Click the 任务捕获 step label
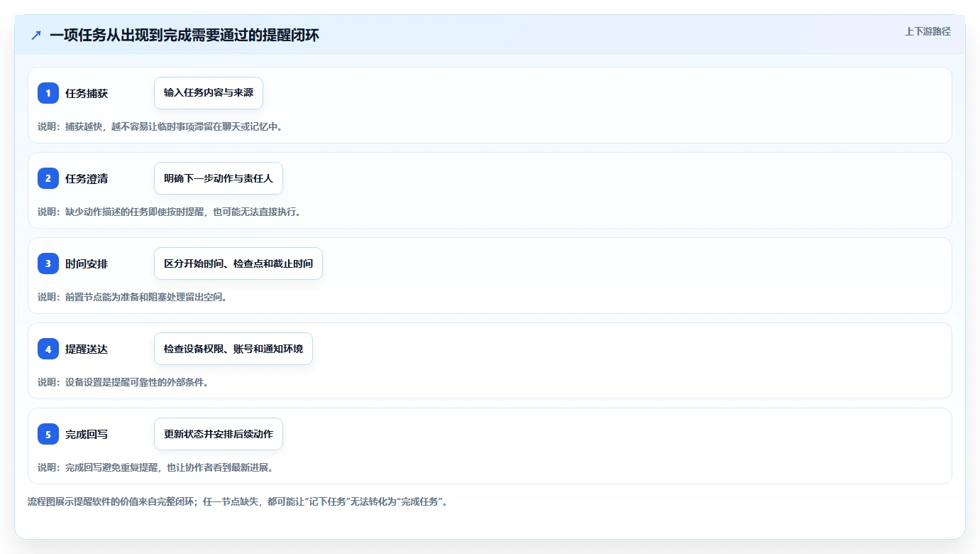This screenshot has height=554, width=980. coord(87,93)
